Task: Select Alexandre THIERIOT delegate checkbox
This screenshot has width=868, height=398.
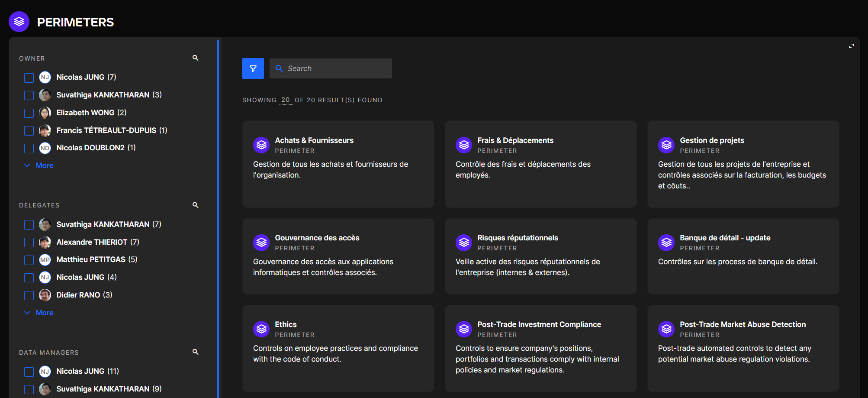Action: [x=29, y=243]
